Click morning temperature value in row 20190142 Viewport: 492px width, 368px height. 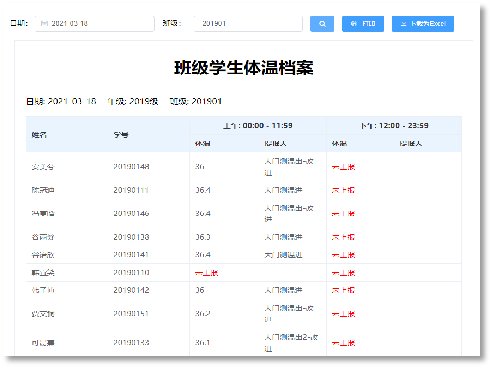click(200, 290)
